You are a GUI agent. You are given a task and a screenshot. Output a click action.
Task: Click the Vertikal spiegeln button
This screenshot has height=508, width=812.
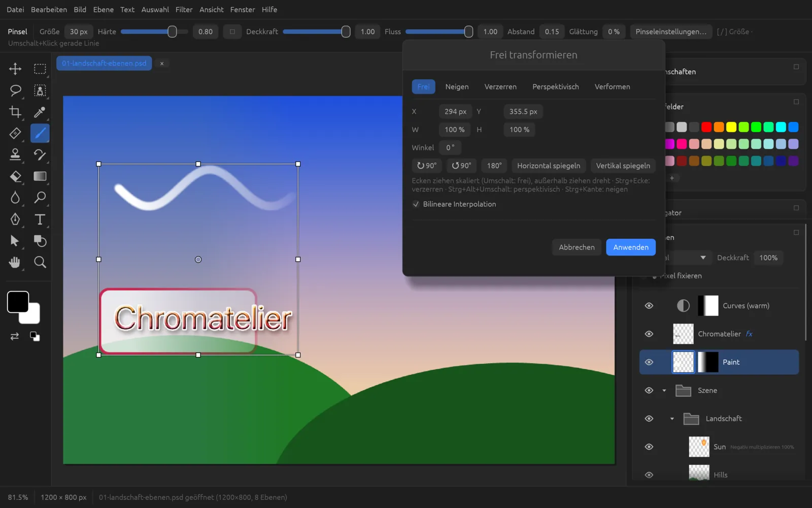[623, 166]
